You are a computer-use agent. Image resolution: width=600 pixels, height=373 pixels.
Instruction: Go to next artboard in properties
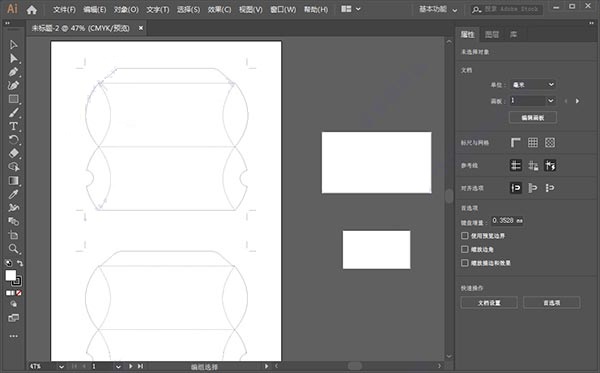[577, 101]
